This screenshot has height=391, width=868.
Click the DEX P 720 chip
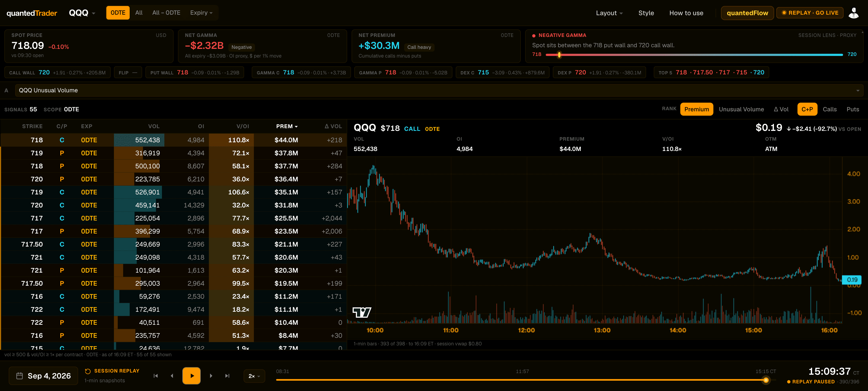tap(599, 72)
